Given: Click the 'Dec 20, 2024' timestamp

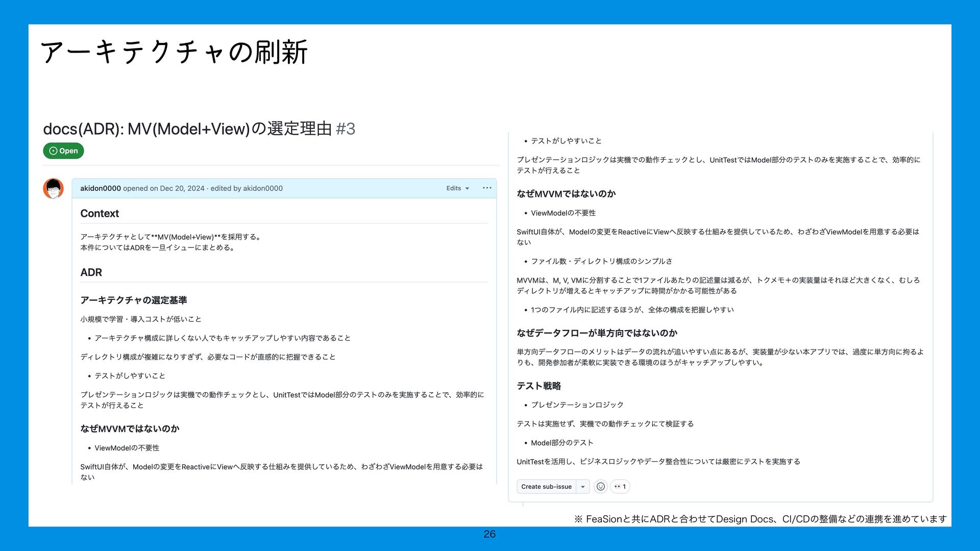Looking at the screenshot, I should click(182, 188).
